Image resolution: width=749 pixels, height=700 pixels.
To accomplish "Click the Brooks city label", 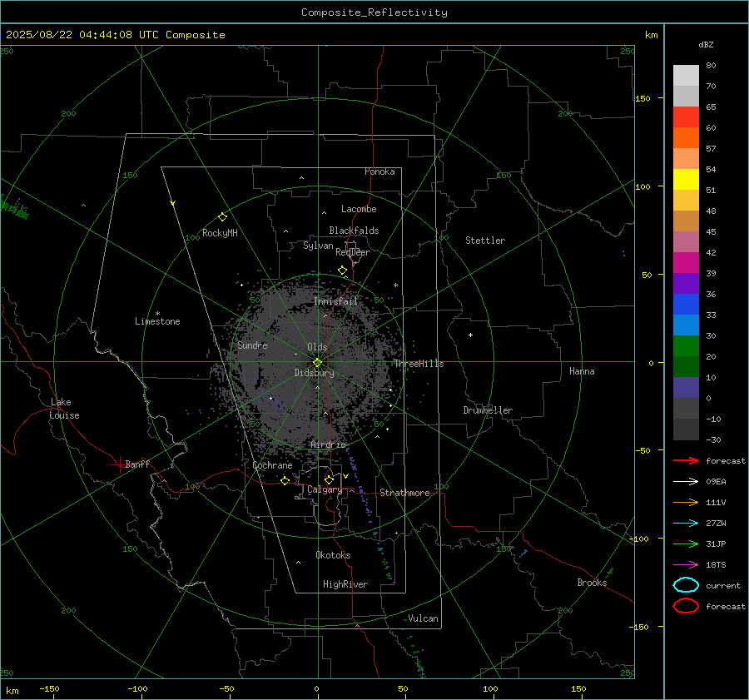I will tap(592, 583).
